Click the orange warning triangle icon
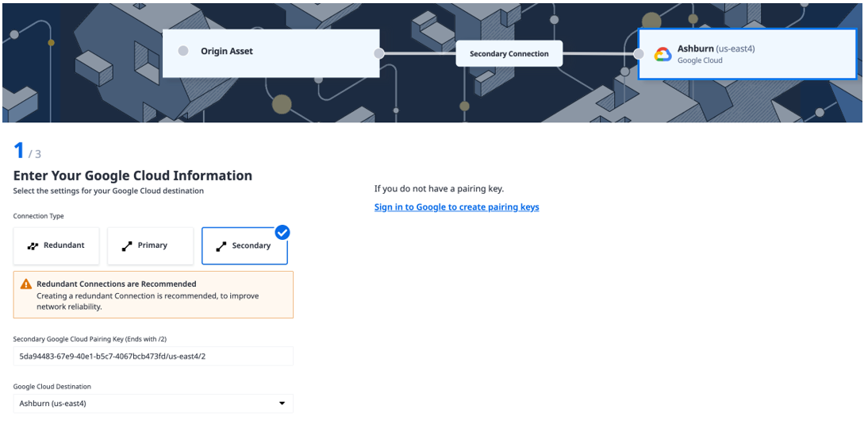The width and height of the screenshot is (868, 421). coord(26,284)
